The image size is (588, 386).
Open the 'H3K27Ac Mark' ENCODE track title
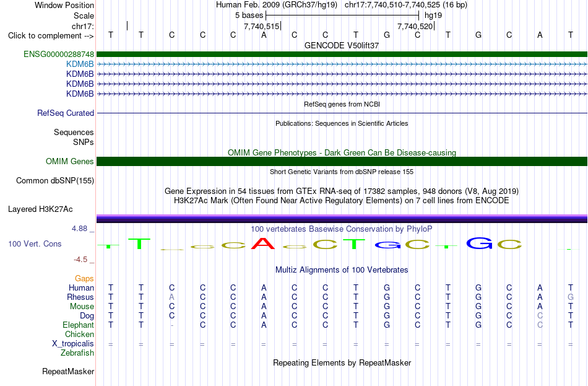(x=342, y=201)
